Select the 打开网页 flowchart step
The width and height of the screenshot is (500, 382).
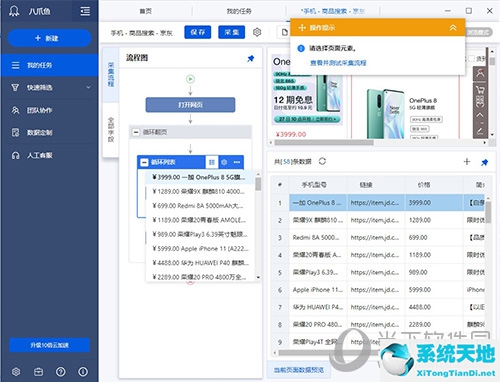(x=190, y=105)
